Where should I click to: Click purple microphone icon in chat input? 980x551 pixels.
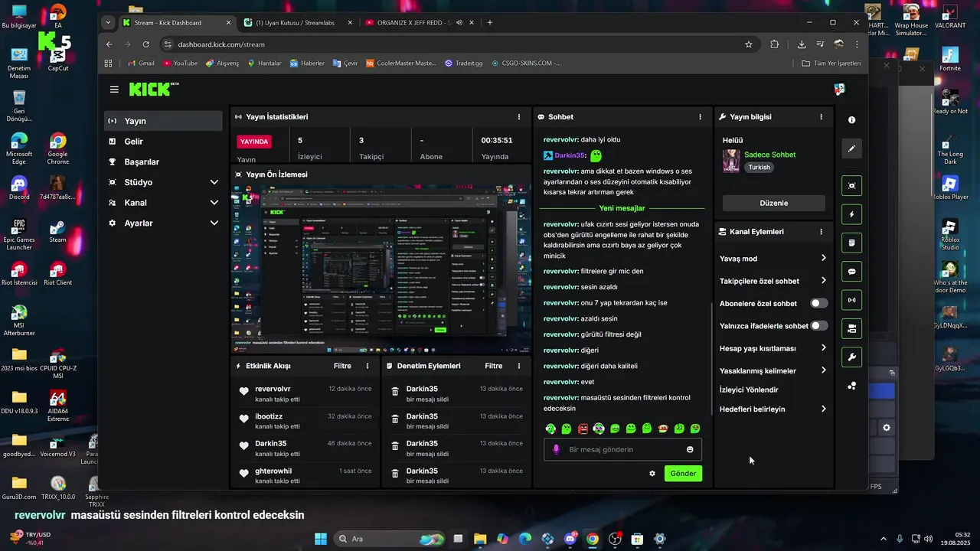[x=557, y=450]
